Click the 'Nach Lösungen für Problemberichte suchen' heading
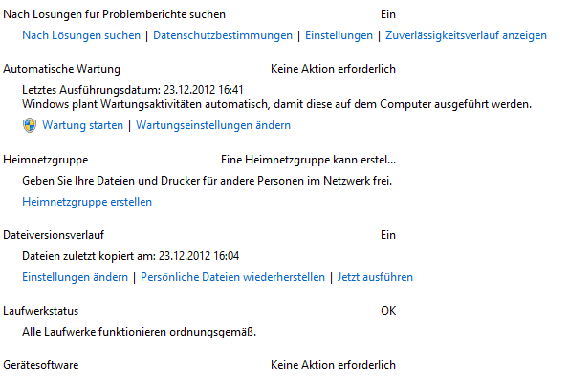The height and width of the screenshot is (392, 569). (x=115, y=14)
